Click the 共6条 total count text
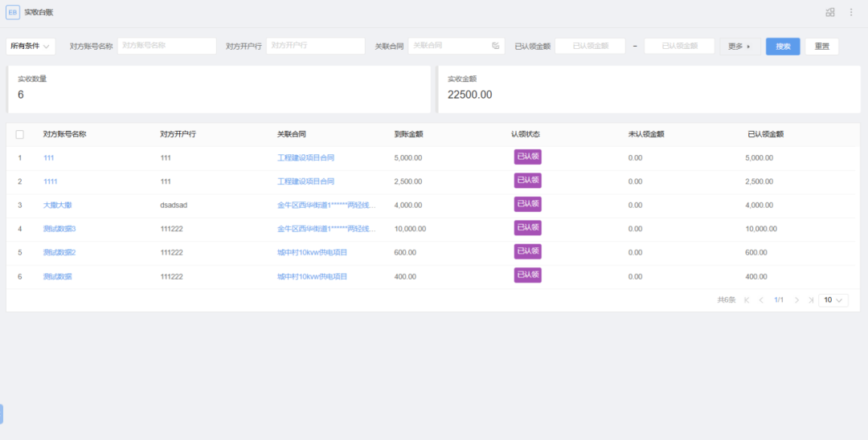 click(x=727, y=300)
